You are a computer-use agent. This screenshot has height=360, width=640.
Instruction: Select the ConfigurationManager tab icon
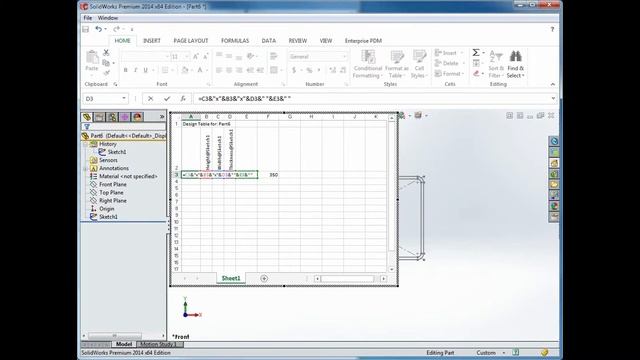[112, 117]
